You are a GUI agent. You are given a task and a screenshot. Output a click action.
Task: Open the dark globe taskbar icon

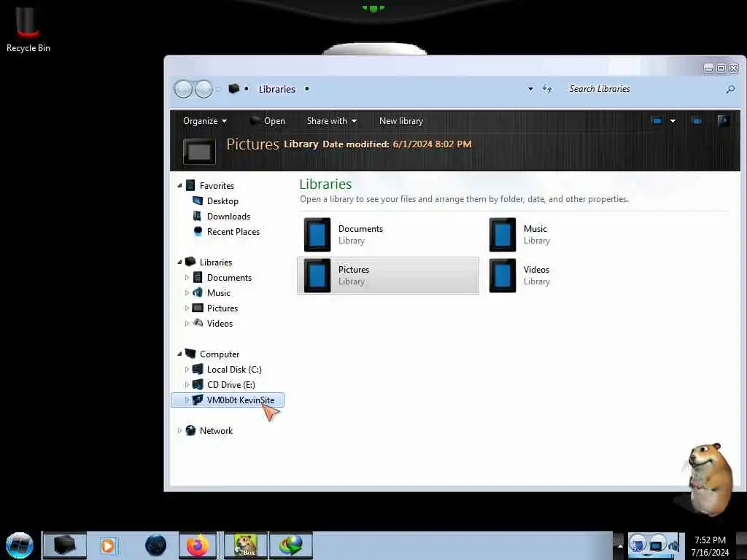156,545
